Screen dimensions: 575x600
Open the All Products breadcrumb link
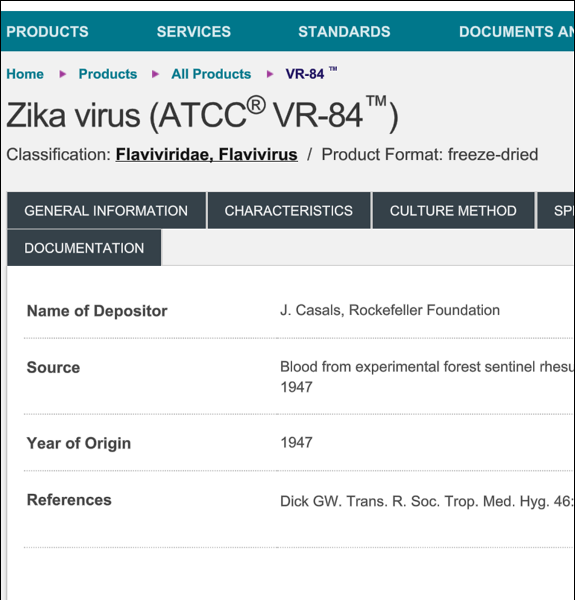point(211,74)
